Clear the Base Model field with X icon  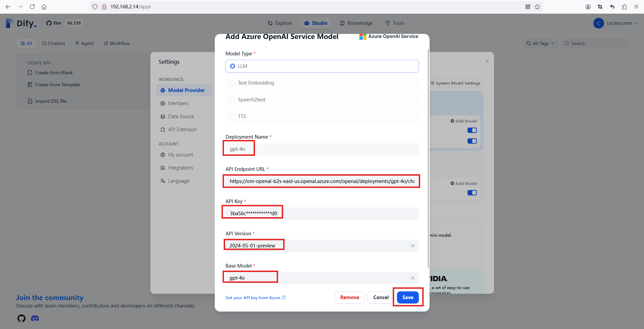pyautogui.click(x=412, y=278)
